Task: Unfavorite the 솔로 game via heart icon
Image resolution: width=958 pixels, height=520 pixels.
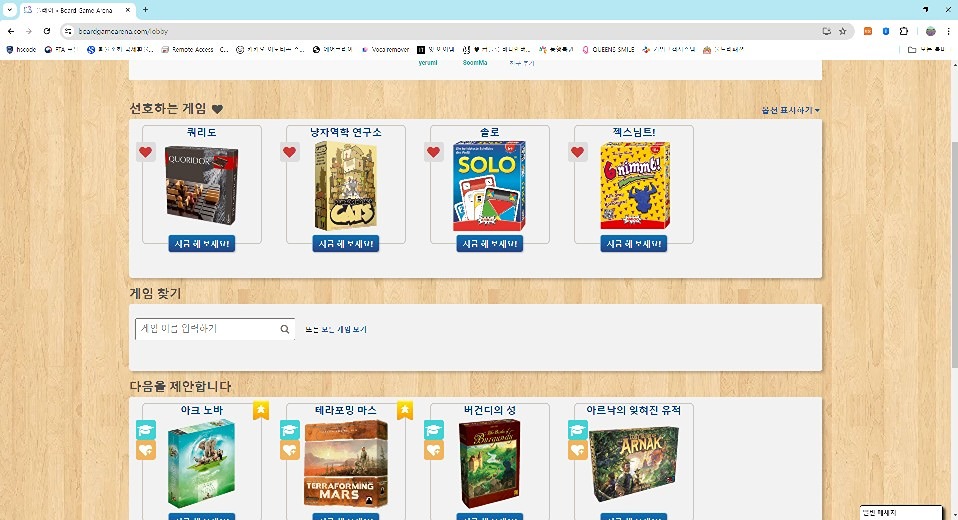Action: (434, 152)
